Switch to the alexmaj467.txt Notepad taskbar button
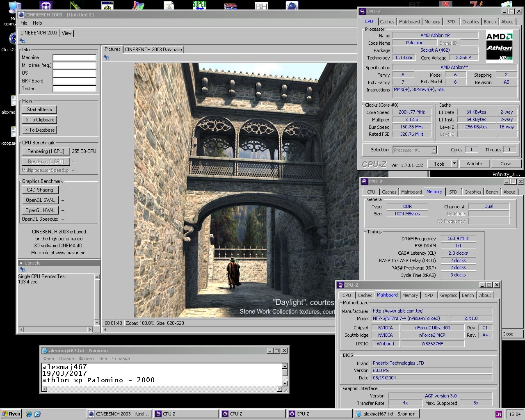This screenshot has width=525, height=420. (x=387, y=414)
